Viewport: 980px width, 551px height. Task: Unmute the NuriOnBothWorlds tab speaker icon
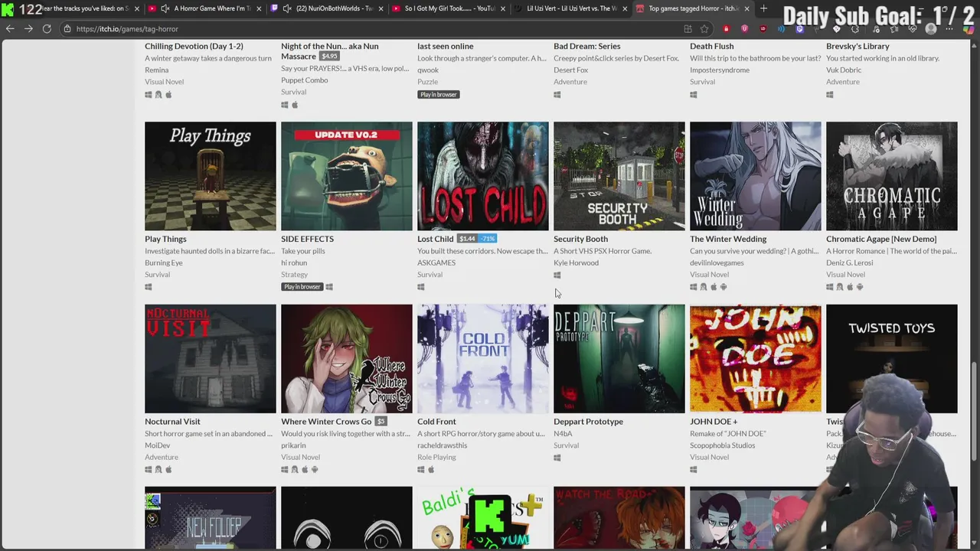[x=287, y=8]
